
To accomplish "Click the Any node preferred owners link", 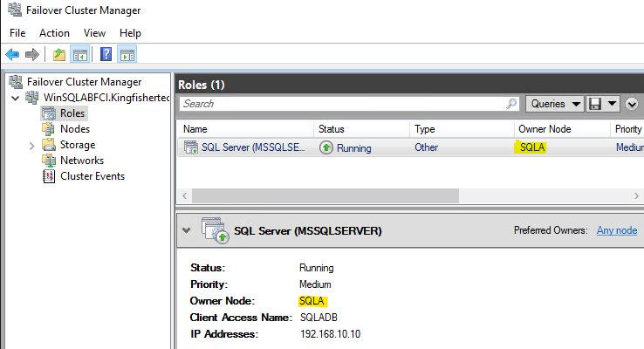I will coord(617,230).
